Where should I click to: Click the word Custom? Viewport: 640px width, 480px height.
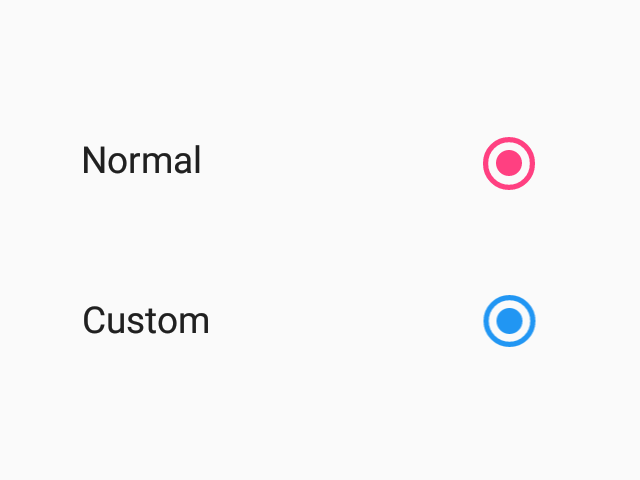point(146,321)
